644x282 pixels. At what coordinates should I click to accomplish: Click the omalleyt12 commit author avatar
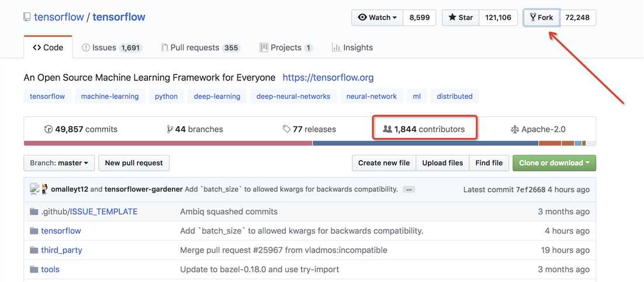34,189
